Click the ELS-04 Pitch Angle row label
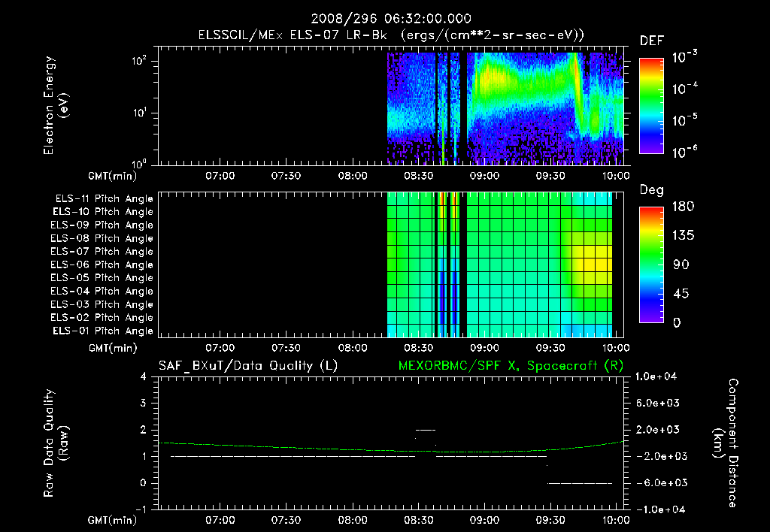Image resolution: width=770 pixels, height=532 pixels. [x=102, y=291]
